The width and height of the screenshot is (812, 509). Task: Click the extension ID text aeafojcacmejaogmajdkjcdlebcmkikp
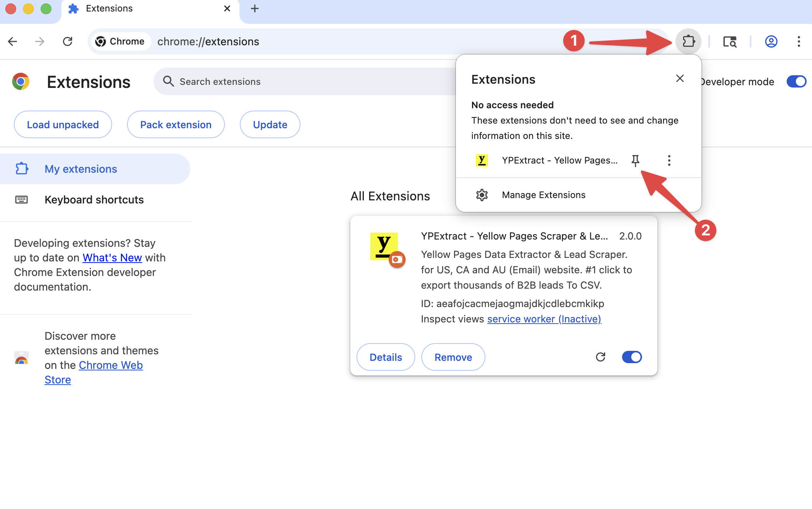point(520,304)
